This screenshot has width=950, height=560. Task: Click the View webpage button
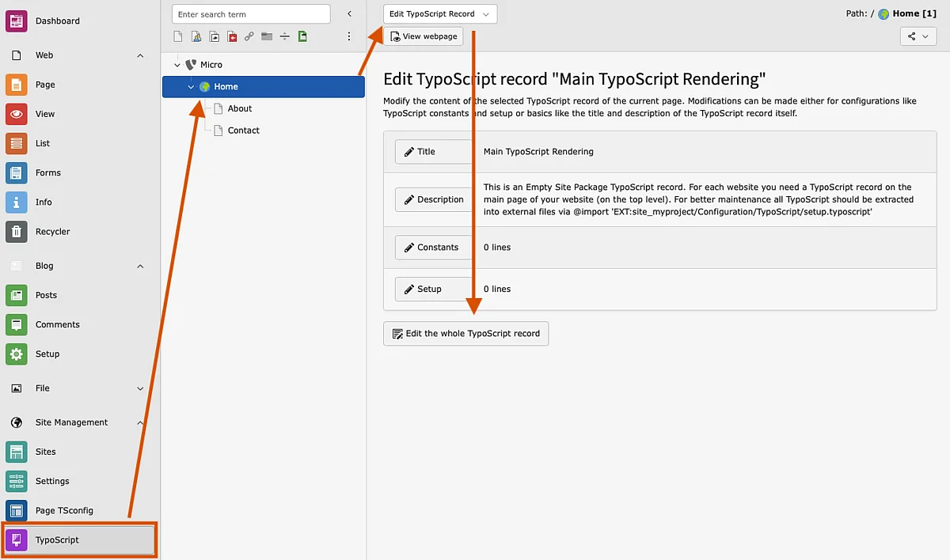click(423, 36)
